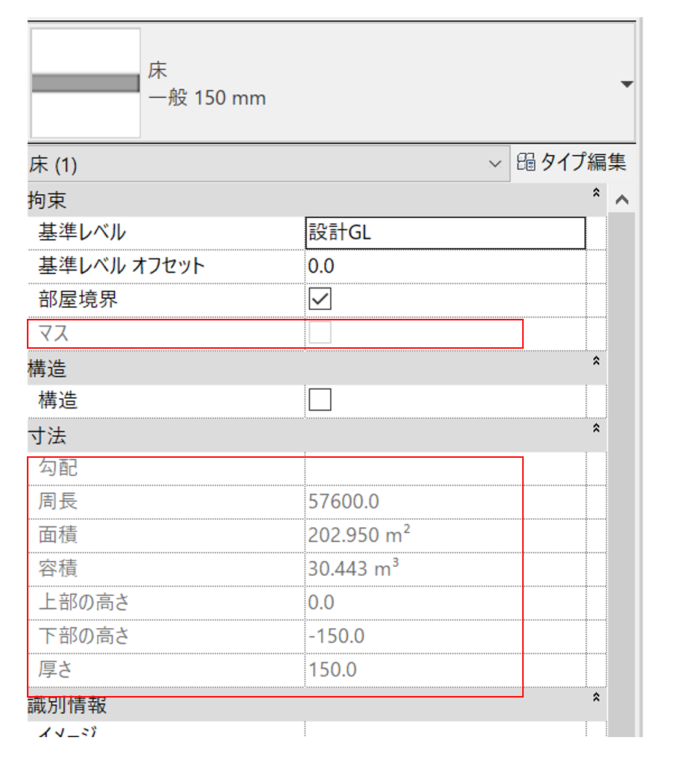Click the タイプ編集 (Edit Type) button

(572, 163)
